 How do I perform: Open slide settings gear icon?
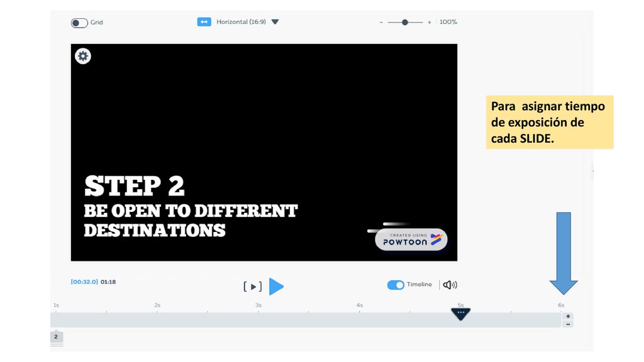click(x=83, y=56)
